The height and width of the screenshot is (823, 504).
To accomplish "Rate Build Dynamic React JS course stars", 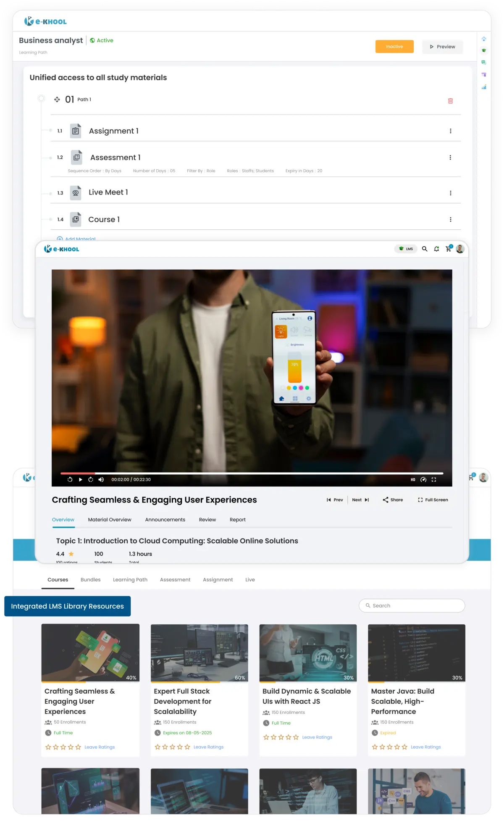I will pyautogui.click(x=281, y=737).
